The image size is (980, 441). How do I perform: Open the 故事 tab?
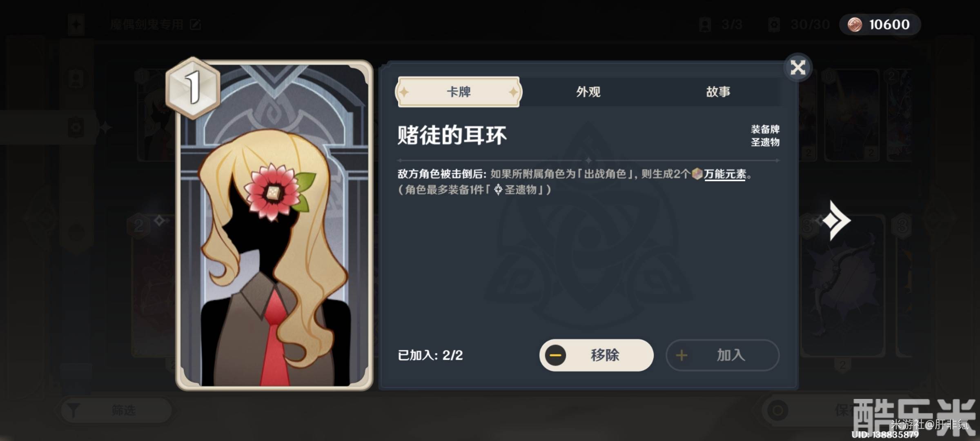coord(718,92)
